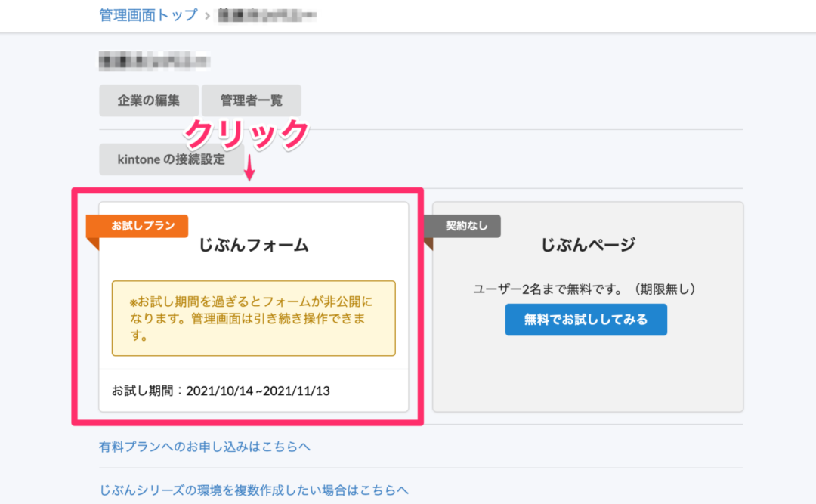Open the 管理者一覧 page
This screenshot has width=816, height=504.
pyautogui.click(x=251, y=100)
